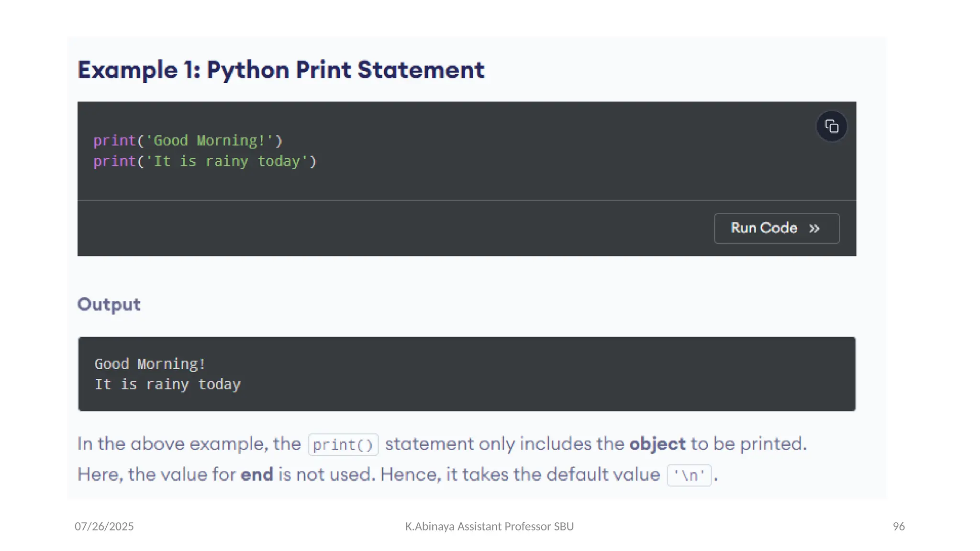The image size is (980, 551).
Task: Click 'Good Morning!' in the output box
Action: [150, 364]
